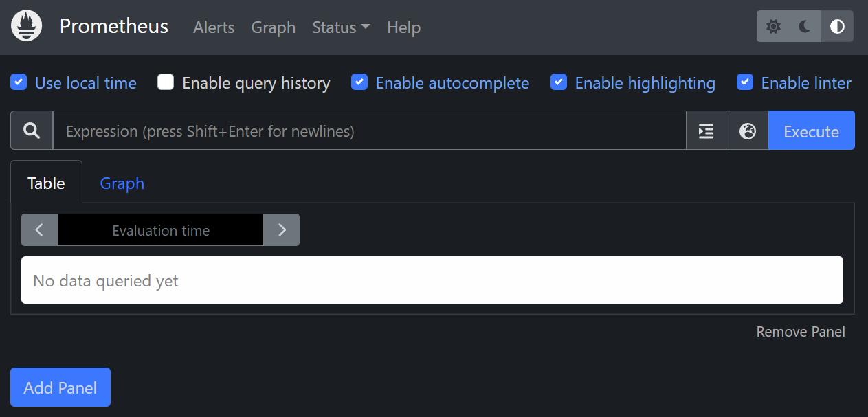Open the Status dropdown menu

coord(341,27)
